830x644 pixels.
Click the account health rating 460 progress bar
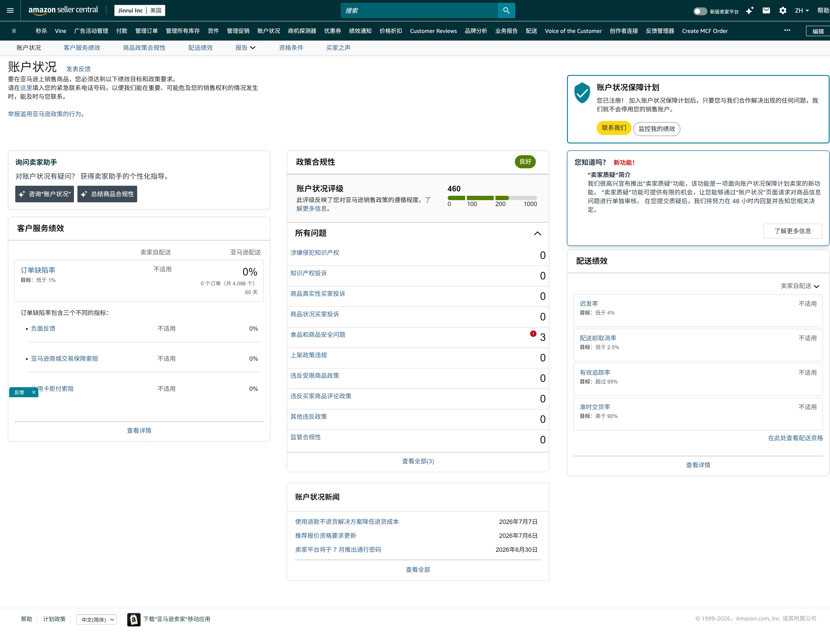click(492, 198)
